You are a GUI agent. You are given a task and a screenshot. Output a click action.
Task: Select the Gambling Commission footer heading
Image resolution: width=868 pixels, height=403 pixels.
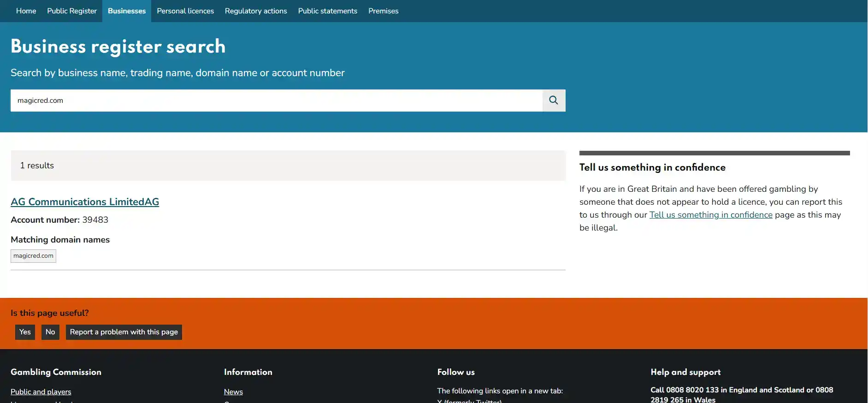(56, 372)
